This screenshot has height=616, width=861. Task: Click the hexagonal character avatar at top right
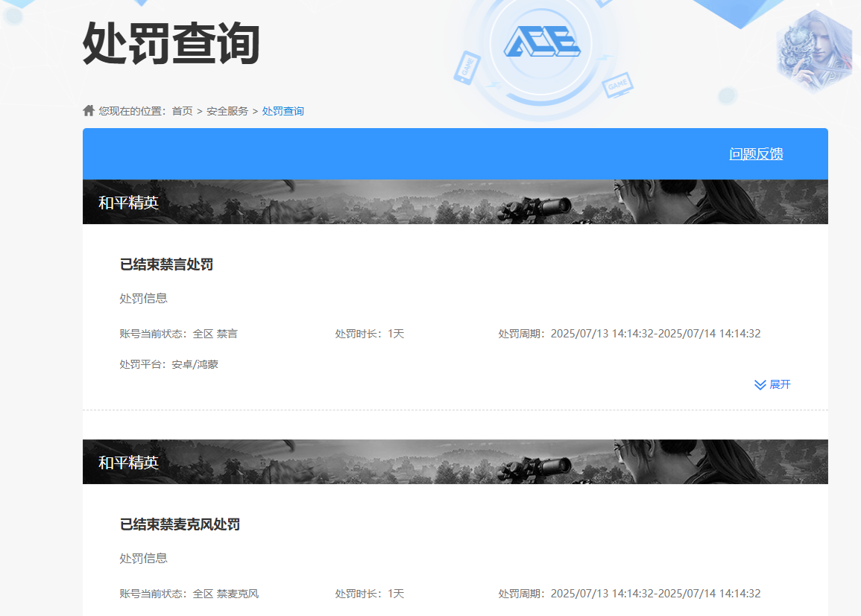(x=814, y=51)
